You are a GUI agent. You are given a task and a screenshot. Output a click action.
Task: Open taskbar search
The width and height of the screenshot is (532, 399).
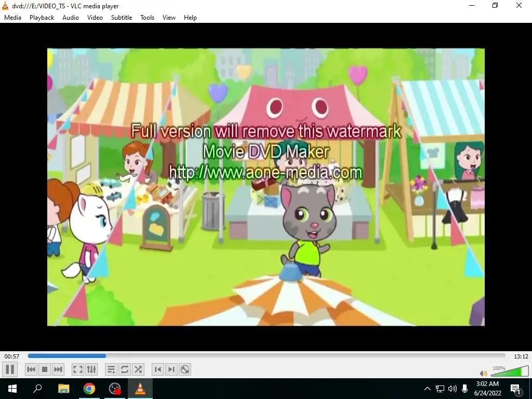[37, 389]
